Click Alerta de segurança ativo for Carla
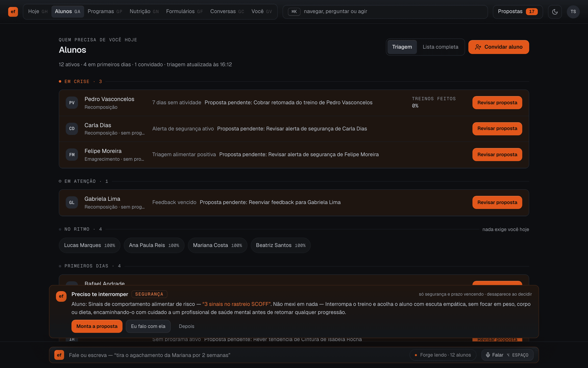Viewport: 588px width, 368px height. click(183, 129)
